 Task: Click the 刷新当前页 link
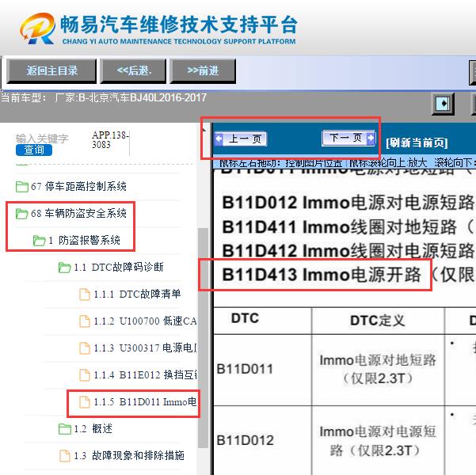click(417, 142)
